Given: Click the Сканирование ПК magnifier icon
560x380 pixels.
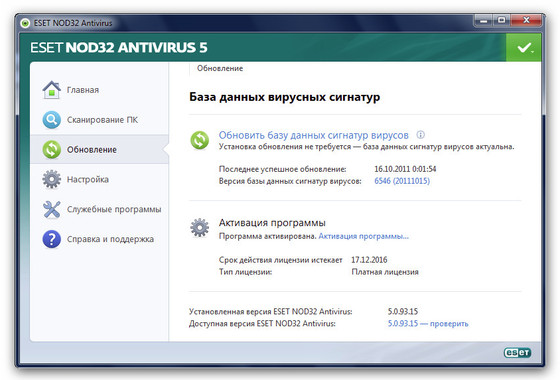Looking at the screenshot, I should 52,120.
